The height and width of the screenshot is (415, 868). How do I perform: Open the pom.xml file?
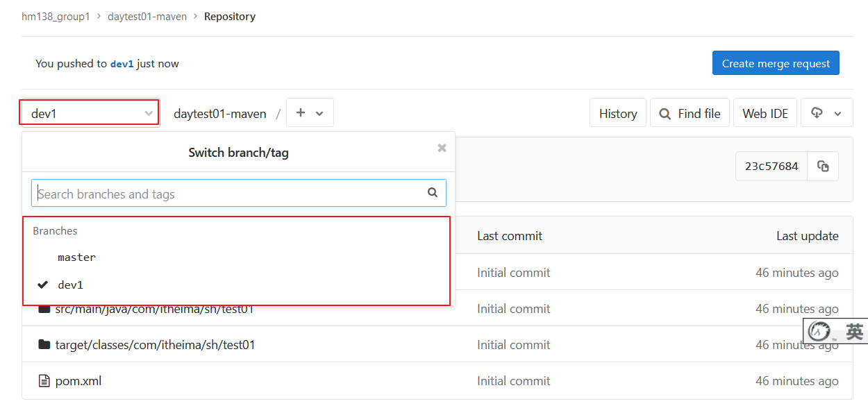(78, 381)
